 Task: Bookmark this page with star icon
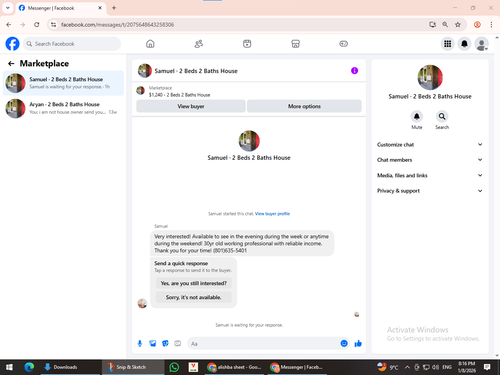[458, 25]
